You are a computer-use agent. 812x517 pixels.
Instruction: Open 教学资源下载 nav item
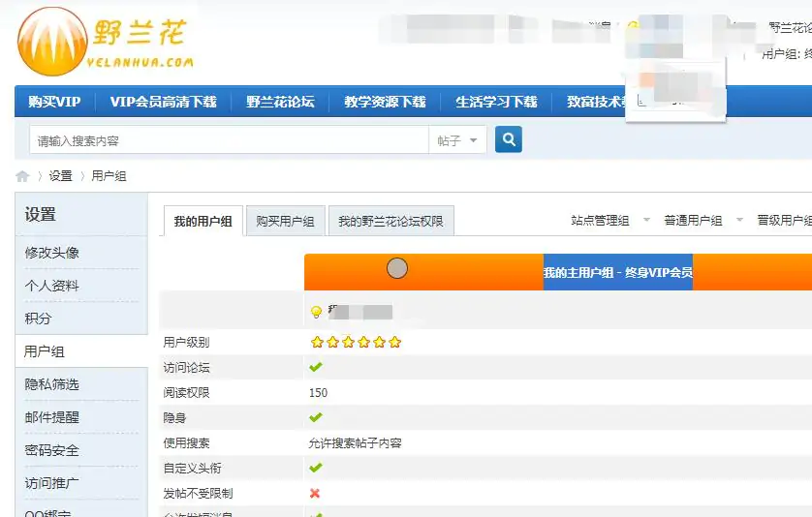click(x=385, y=102)
